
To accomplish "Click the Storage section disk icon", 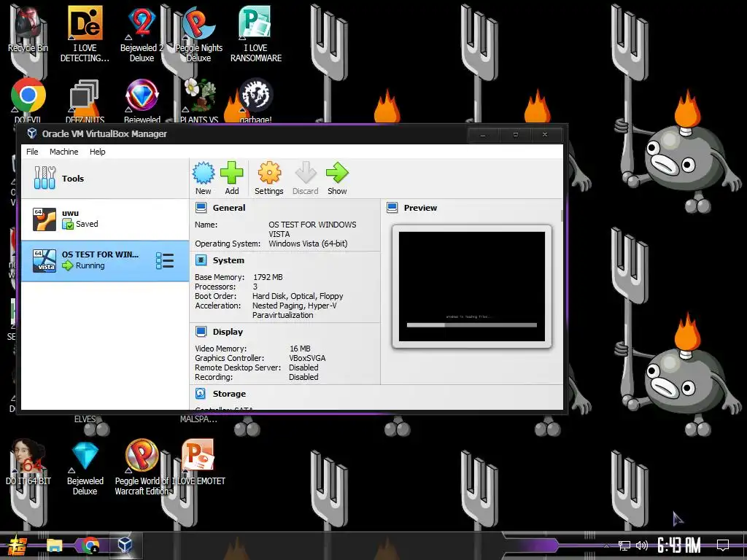I will (x=201, y=394).
